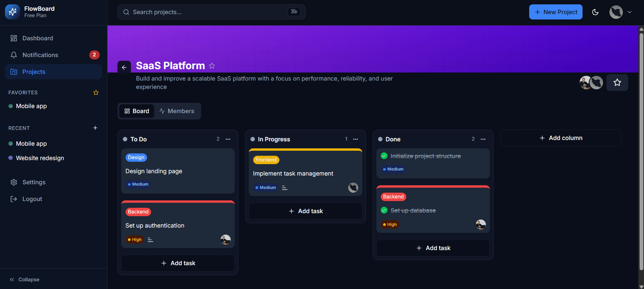Click the favorite star button near member avatars

coord(617,83)
